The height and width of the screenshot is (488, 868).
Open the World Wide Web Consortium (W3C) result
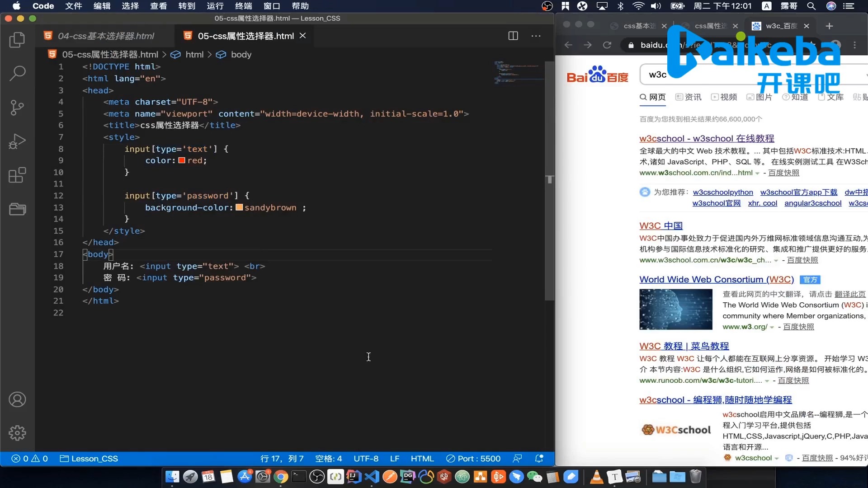tap(717, 279)
